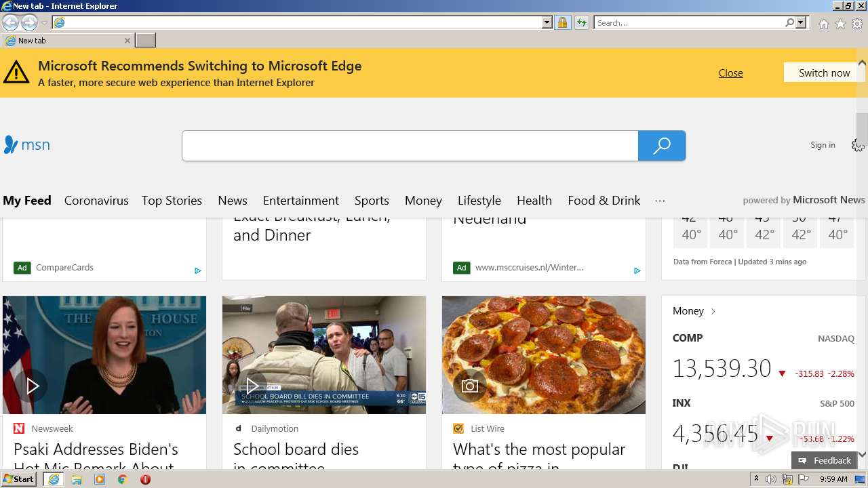Click the Home icon in IE toolbar

(823, 24)
